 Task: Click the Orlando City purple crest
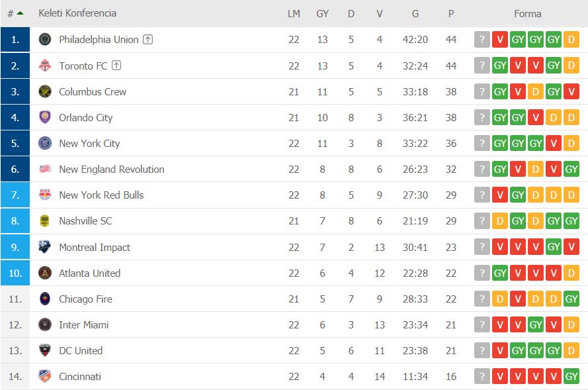coord(45,117)
